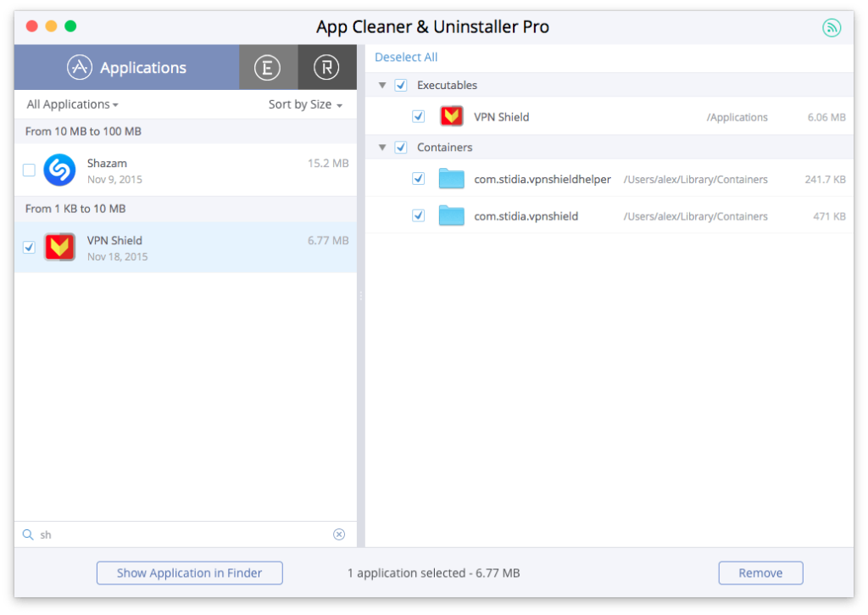This screenshot has width=868, height=615.
Task: Untick the VPN Shield application checkbox
Action: pos(29,247)
